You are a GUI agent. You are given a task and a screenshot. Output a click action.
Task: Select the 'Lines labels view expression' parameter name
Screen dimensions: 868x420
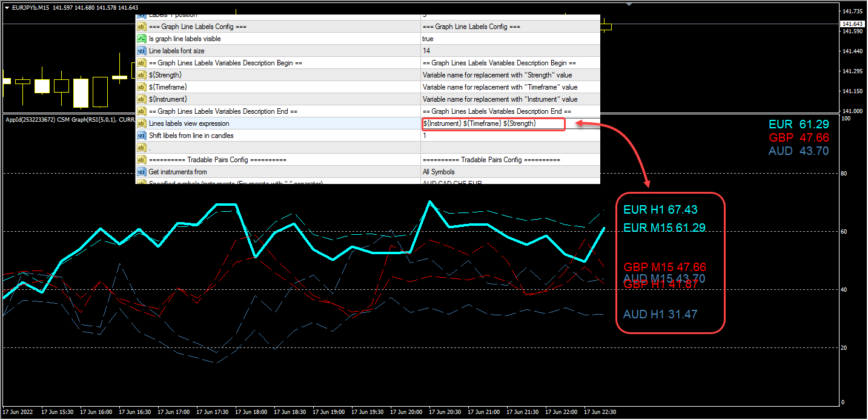click(x=189, y=123)
